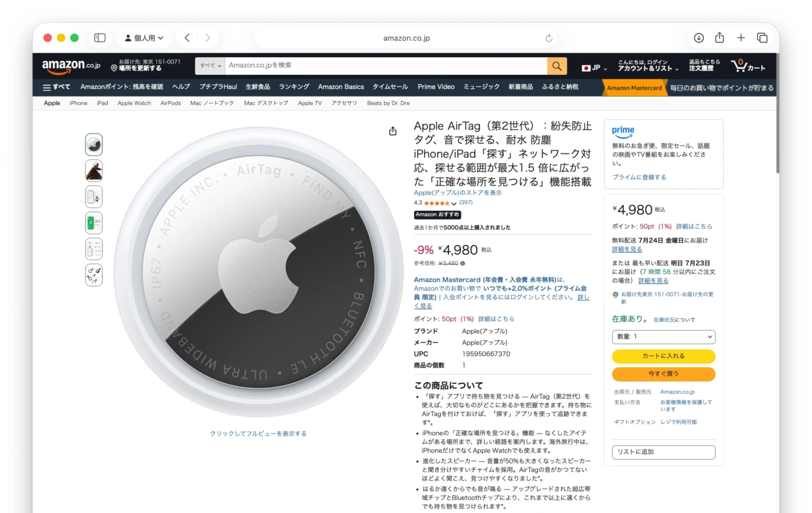Open Amazon Basics in the nav bar
The image size is (812, 513).
pos(341,87)
